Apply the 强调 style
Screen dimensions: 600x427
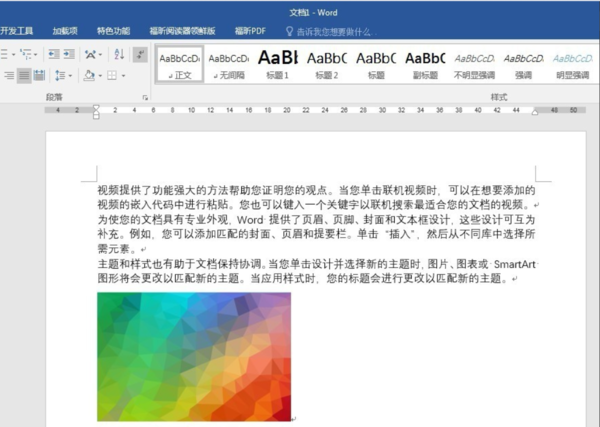[x=523, y=64]
